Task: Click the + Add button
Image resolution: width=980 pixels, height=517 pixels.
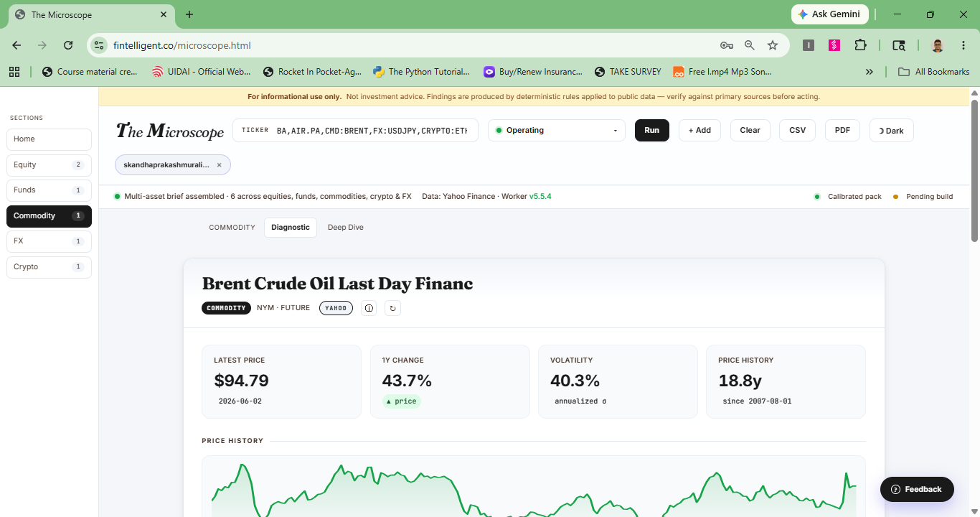Action: pyautogui.click(x=699, y=130)
